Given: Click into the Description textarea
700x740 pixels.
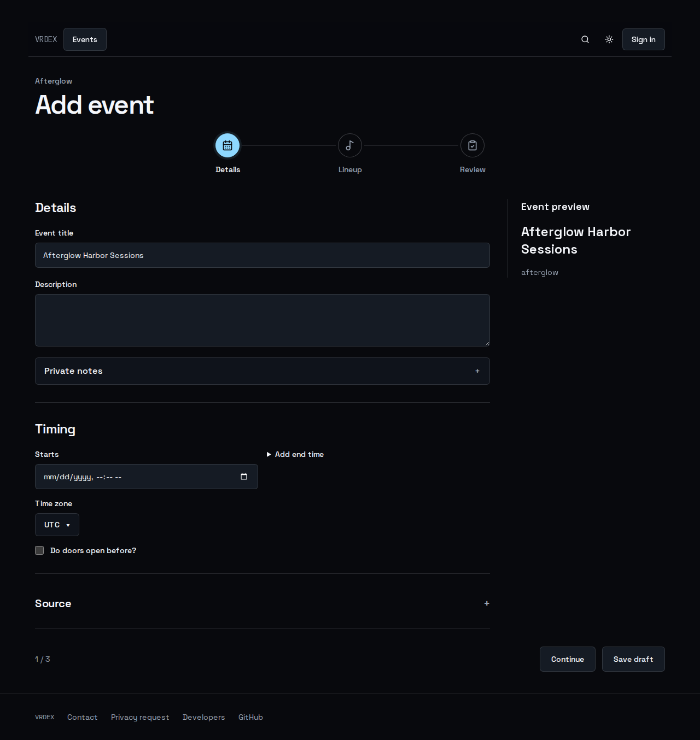Looking at the screenshot, I should 262,320.
